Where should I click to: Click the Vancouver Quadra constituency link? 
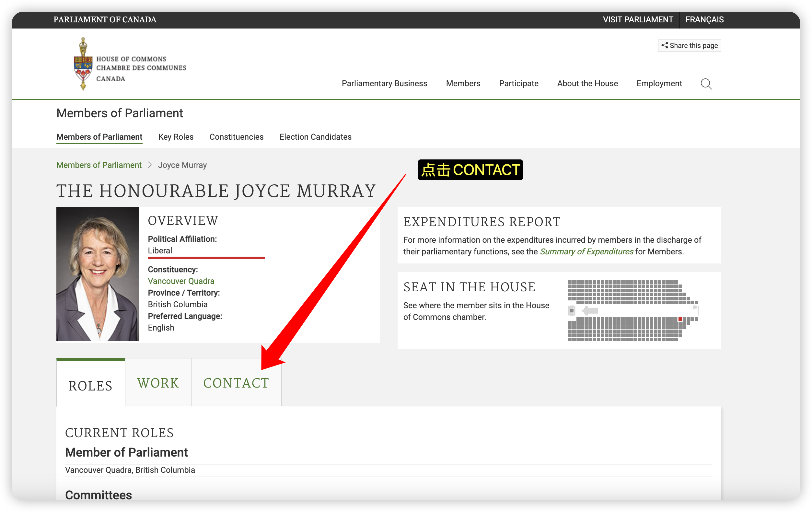coord(181,281)
